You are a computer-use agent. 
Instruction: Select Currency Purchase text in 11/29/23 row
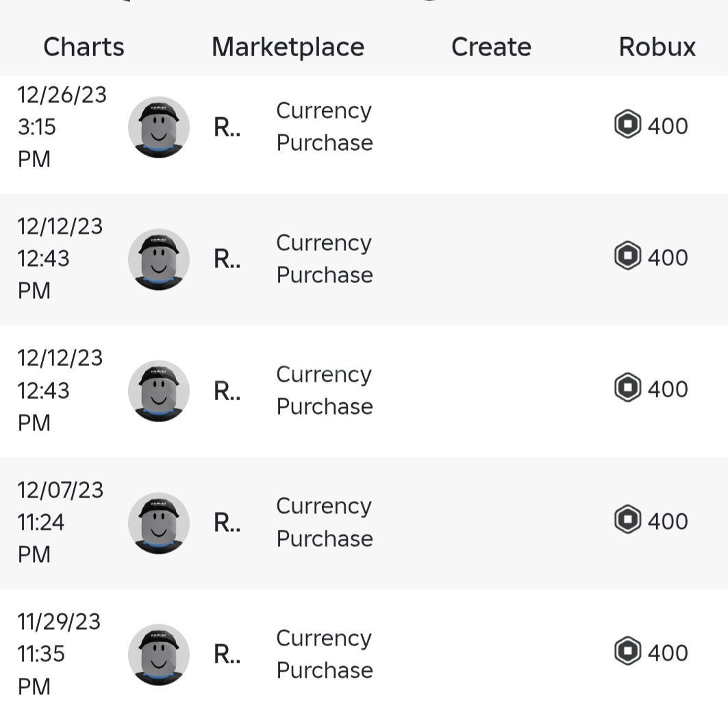click(x=324, y=654)
